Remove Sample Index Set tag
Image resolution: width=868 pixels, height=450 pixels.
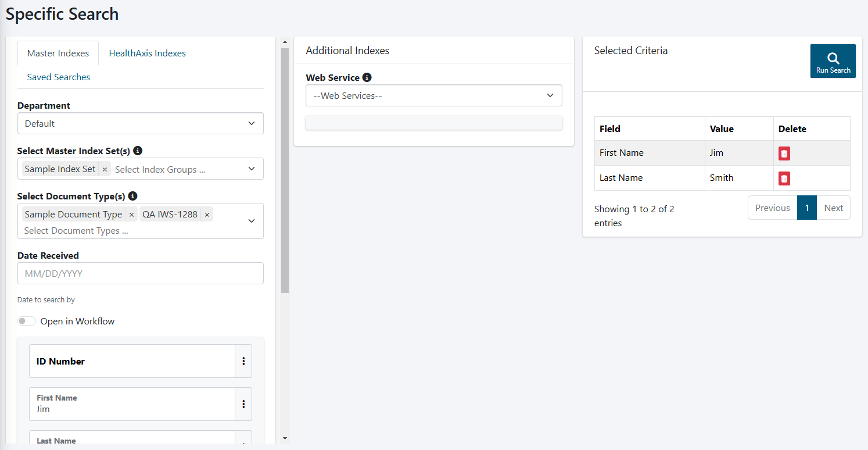[x=105, y=169]
